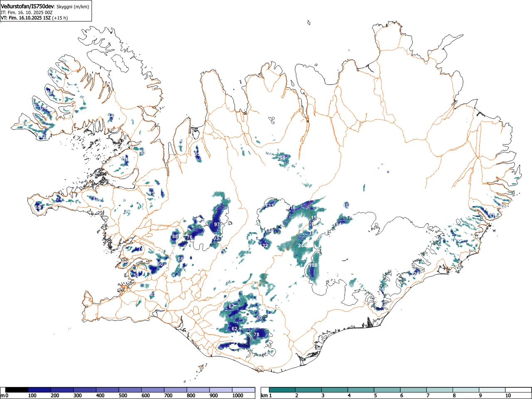Viewport: 532px width, 399px height.
Task: Click the 4–5 km legend swatch
Action: pos(361,390)
